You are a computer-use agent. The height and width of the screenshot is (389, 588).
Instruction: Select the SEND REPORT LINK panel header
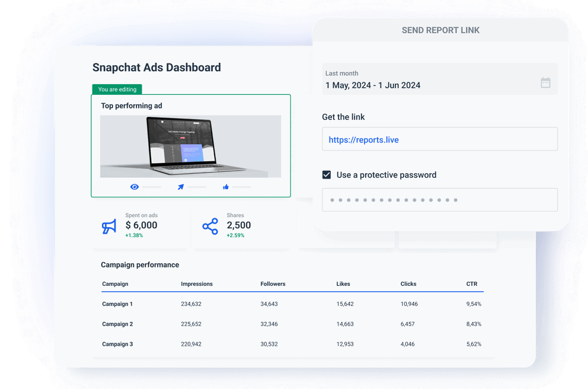pyautogui.click(x=440, y=30)
